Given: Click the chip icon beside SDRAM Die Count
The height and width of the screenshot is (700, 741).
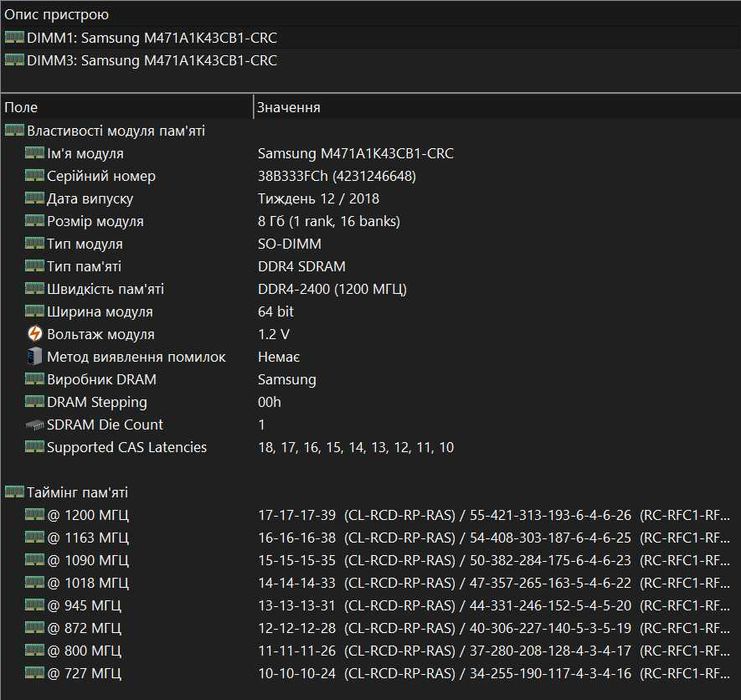Looking at the screenshot, I should tap(34, 425).
